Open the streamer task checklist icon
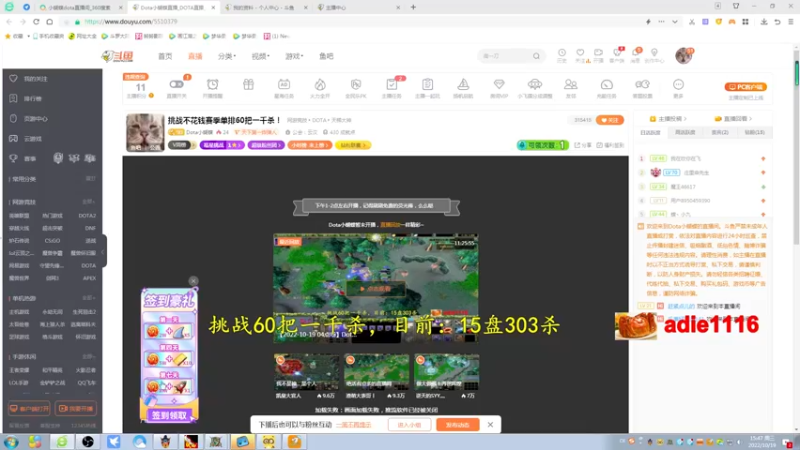Viewport: 800px width, 450px height. pos(391,87)
